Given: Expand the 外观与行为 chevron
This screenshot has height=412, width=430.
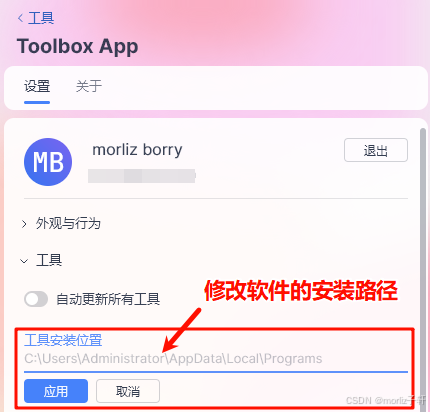Looking at the screenshot, I should pos(24,224).
